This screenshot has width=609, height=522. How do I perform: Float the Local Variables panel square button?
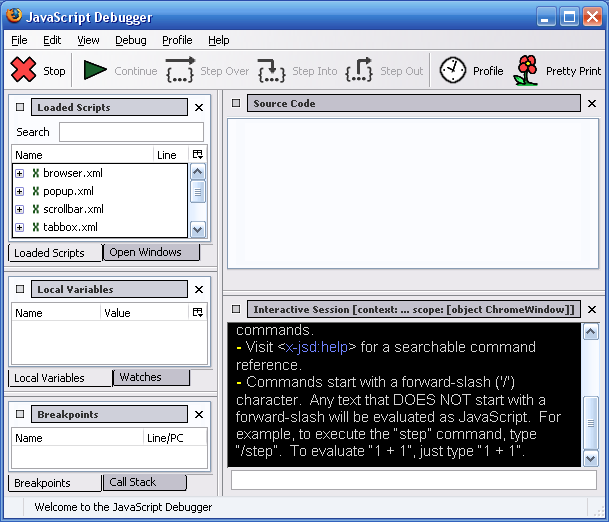pos(20,289)
